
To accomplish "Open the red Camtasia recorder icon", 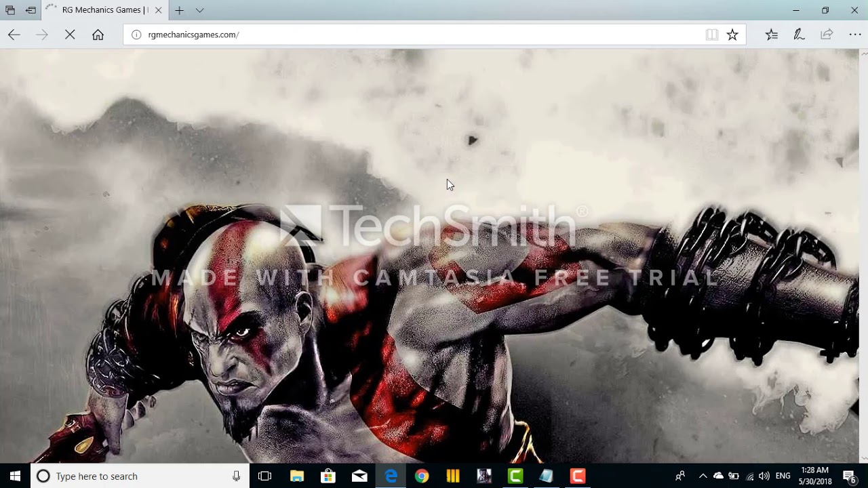I will tap(578, 476).
